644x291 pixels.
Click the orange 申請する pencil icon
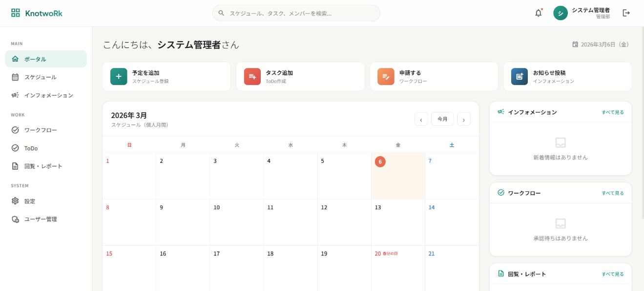386,76
